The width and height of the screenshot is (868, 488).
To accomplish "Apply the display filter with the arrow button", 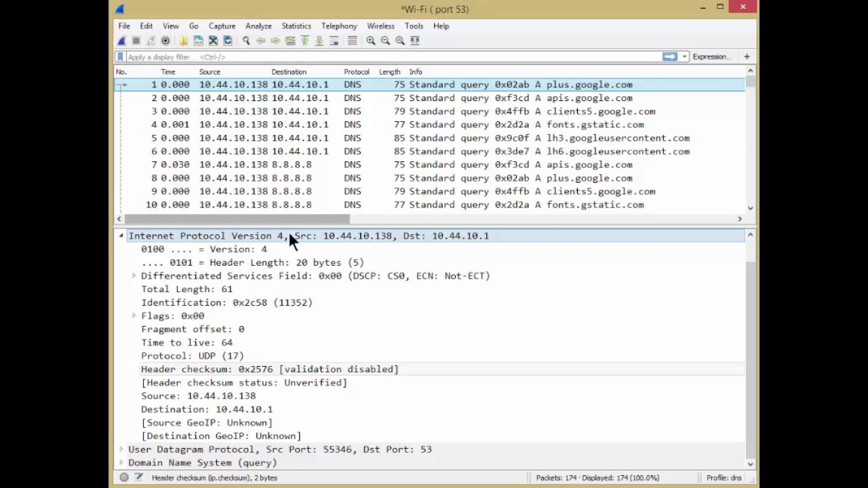I will [x=670, y=57].
